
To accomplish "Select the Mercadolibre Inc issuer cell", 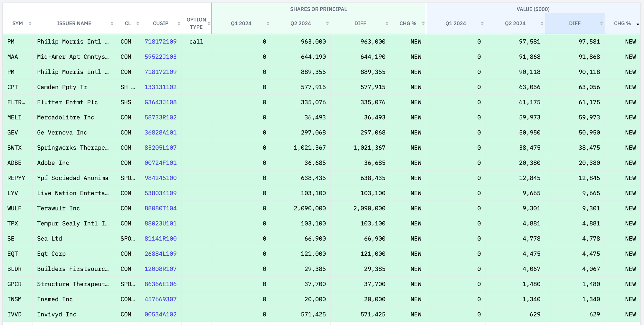I will point(74,117).
